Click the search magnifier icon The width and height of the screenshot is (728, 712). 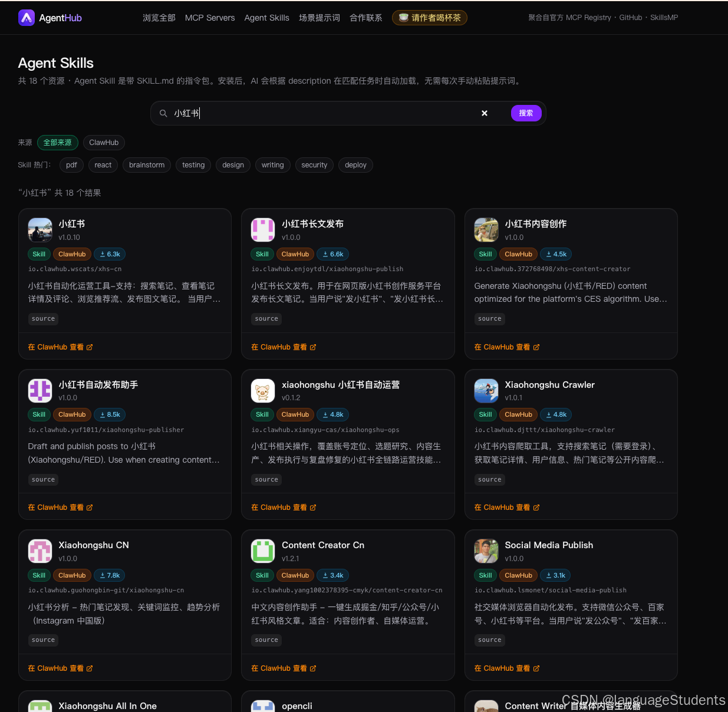pyautogui.click(x=163, y=113)
